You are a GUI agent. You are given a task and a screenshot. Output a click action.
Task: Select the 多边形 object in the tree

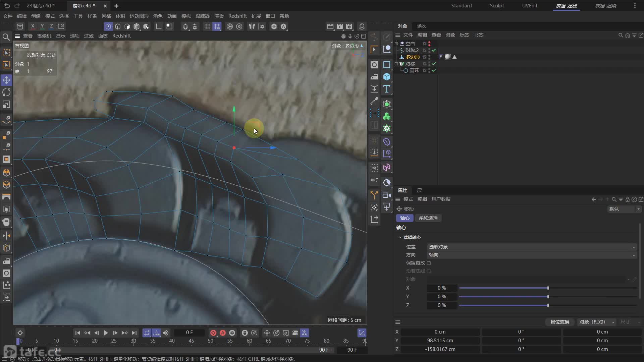tap(412, 57)
